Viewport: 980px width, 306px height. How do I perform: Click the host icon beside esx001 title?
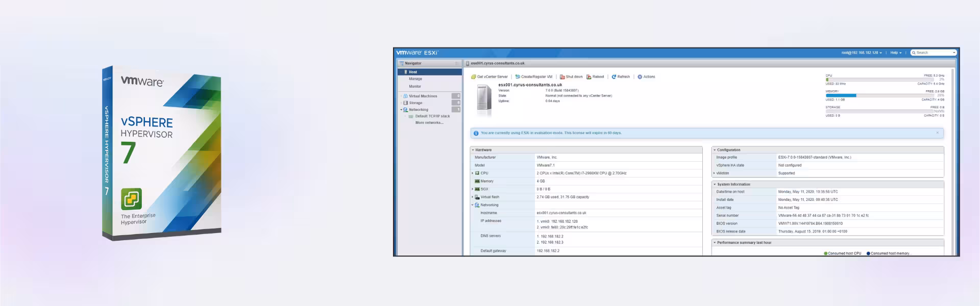point(468,63)
